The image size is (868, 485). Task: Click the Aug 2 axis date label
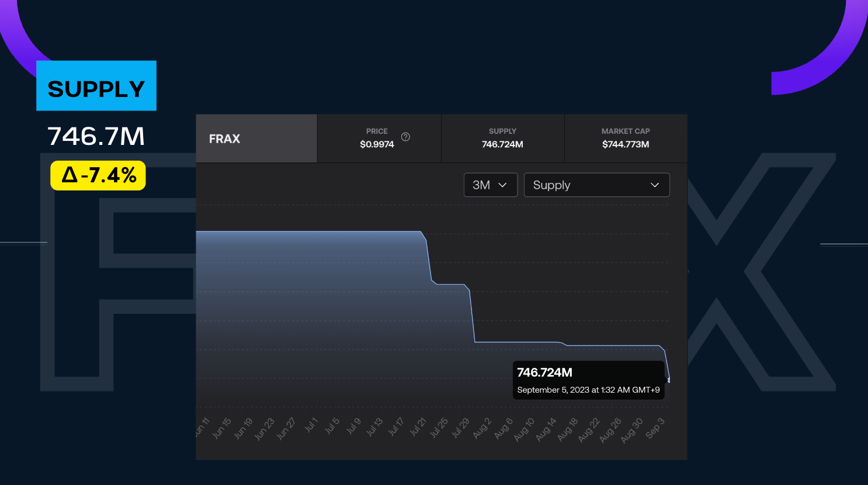482,428
